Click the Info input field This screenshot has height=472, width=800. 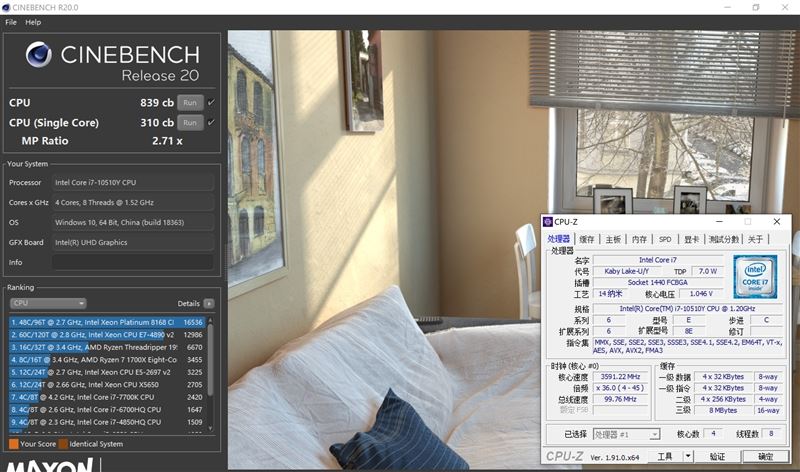[133, 262]
